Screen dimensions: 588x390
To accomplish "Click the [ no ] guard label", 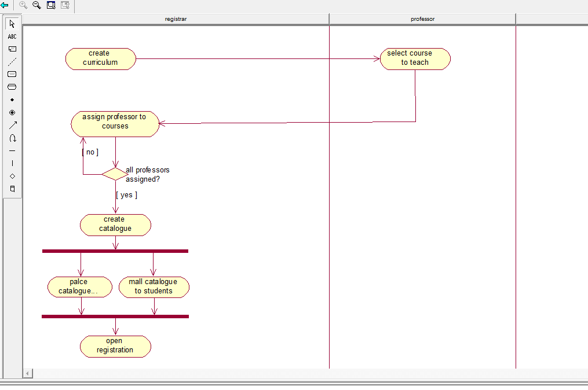I will pos(90,152).
